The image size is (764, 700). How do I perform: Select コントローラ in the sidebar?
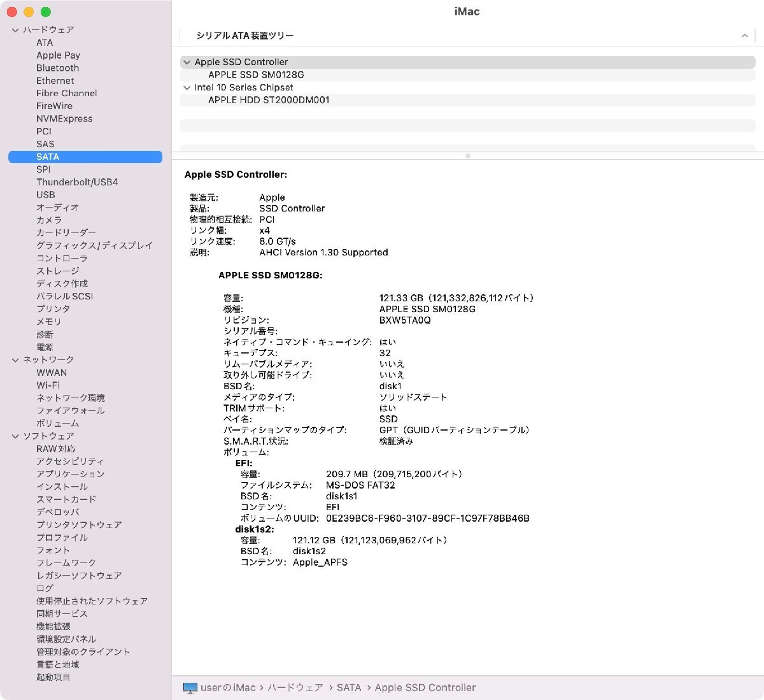62,258
